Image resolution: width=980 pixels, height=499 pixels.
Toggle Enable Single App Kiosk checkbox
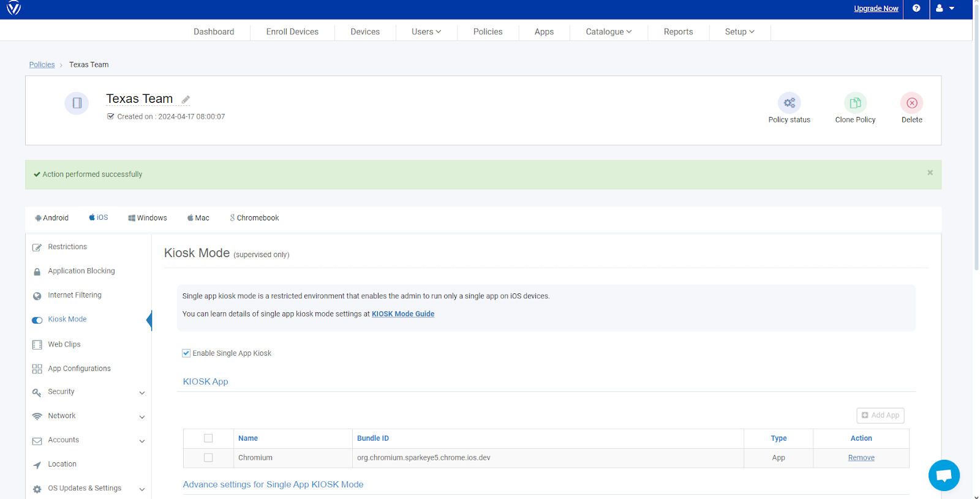click(186, 353)
